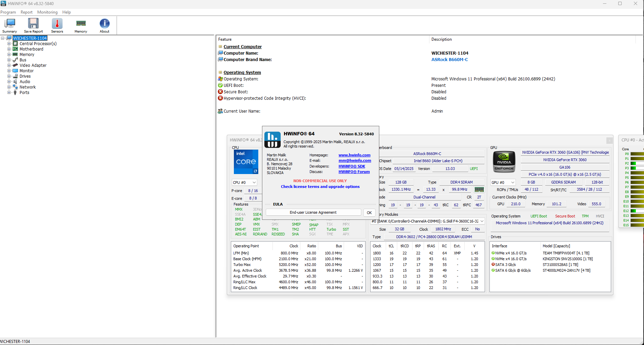Viewport: 644px width, 345px height.
Task: Open the memory module bank dropdown
Action: pyautogui.click(x=427, y=221)
